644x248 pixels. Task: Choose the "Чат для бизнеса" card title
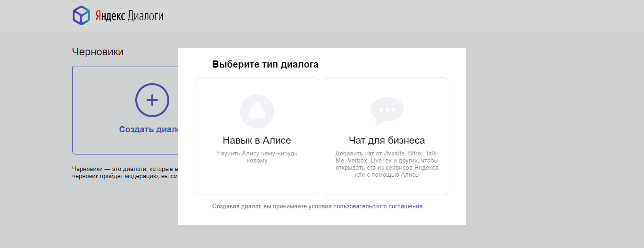387,140
